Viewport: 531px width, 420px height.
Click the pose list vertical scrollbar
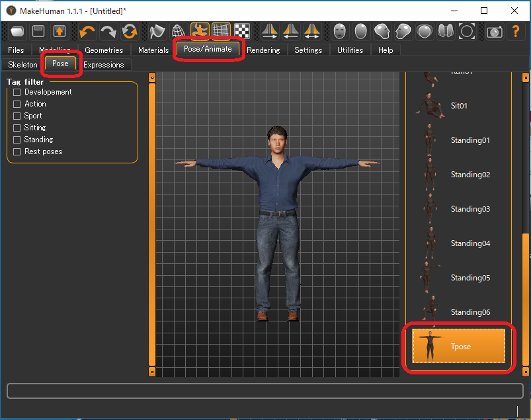click(526, 298)
